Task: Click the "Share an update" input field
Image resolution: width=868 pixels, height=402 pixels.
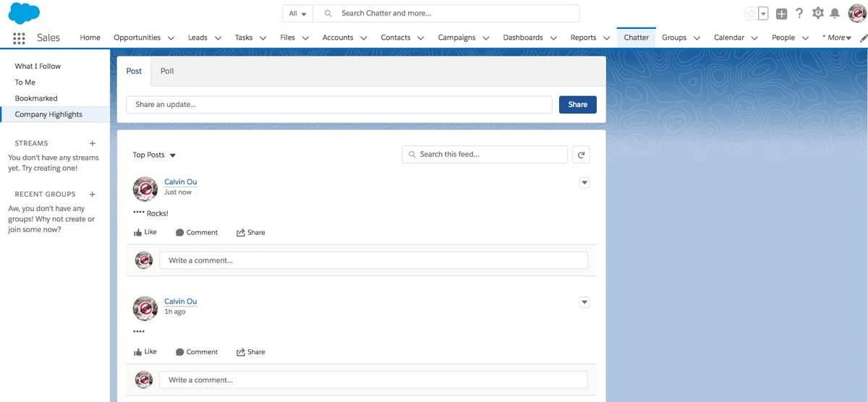Action: coord(339,104)
